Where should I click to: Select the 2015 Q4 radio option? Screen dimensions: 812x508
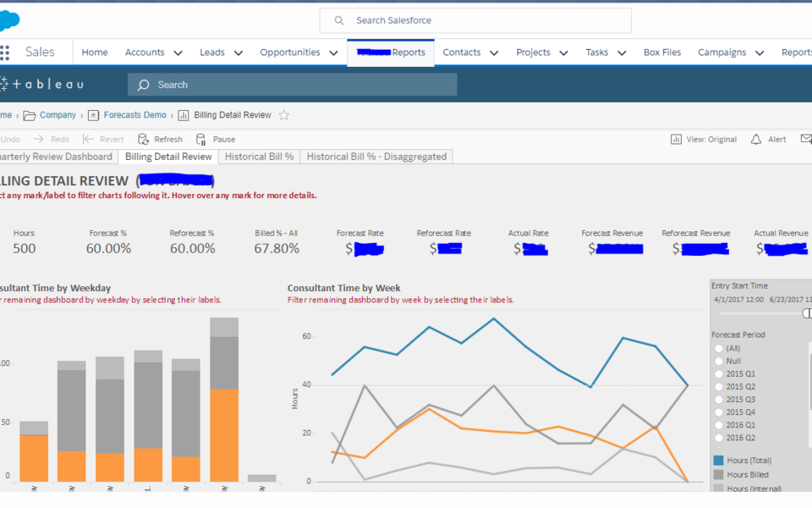pyautogui.click(x=719, y=412)
